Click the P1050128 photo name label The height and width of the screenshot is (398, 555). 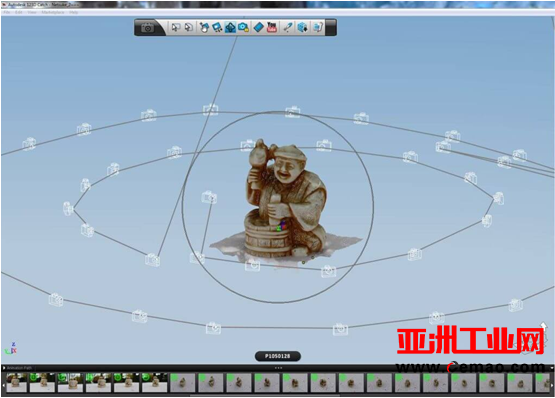[278, 356]
